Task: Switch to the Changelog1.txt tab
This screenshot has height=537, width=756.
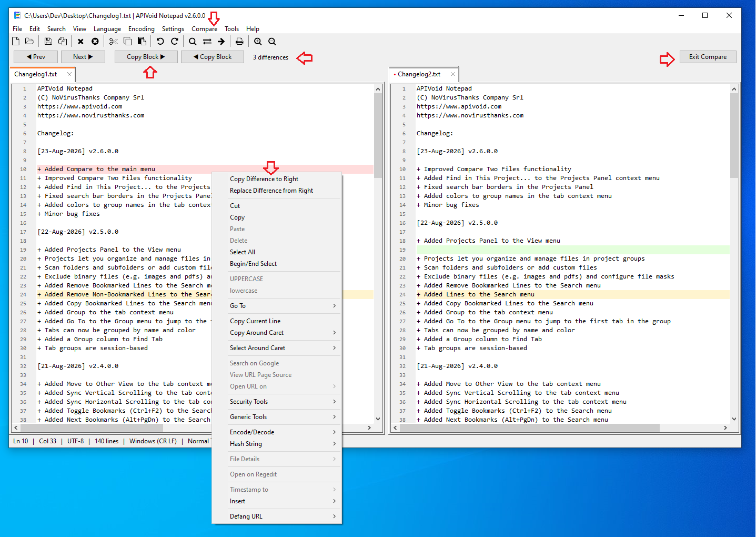Action: 36,74
